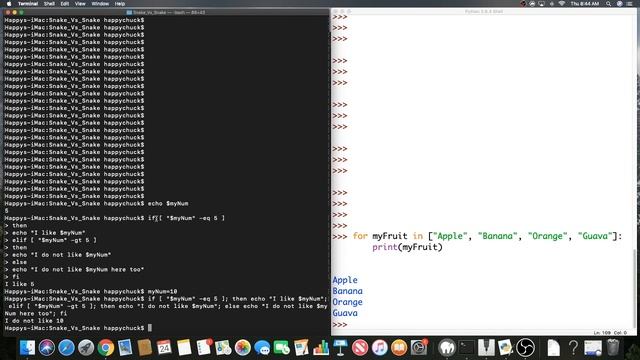This screenshot has height=360, width=640.
Task: Click Terminal icon in dock
Action: click(x=466, y=348)
